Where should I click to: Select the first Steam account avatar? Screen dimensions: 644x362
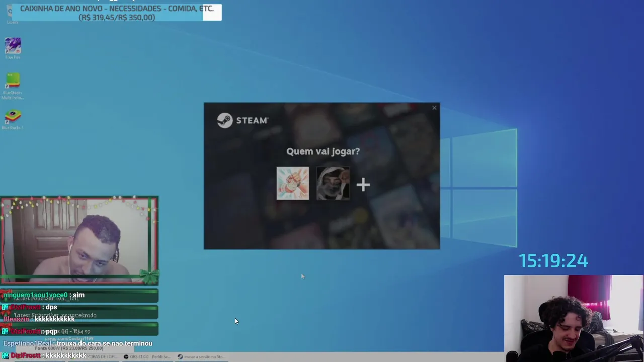293,184
